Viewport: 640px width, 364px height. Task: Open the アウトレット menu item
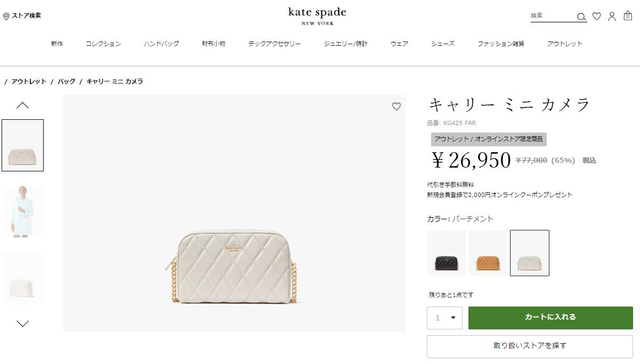coord(564,44)
